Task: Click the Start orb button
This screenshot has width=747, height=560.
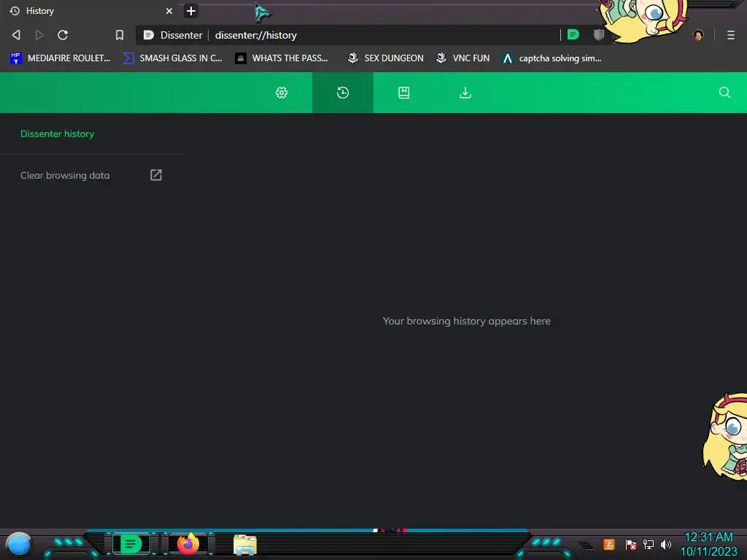Action: 18,544
